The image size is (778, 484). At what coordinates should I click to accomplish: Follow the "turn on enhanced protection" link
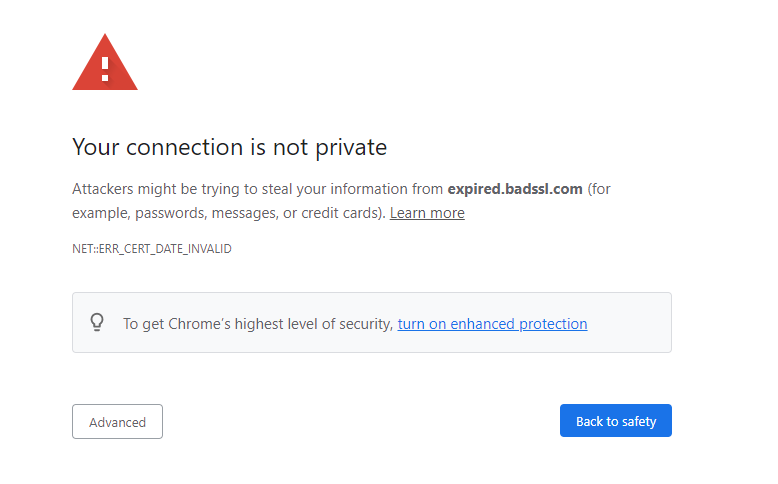[x=492, y=324]
